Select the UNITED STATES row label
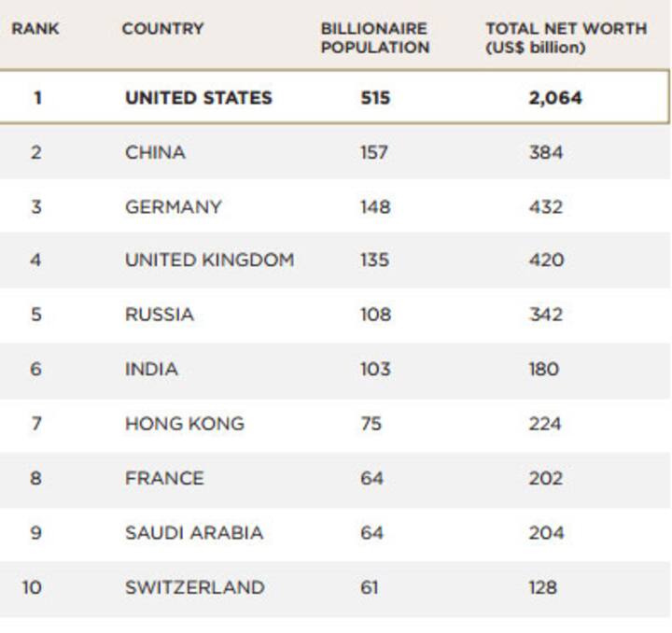 (x=199, y=98)
